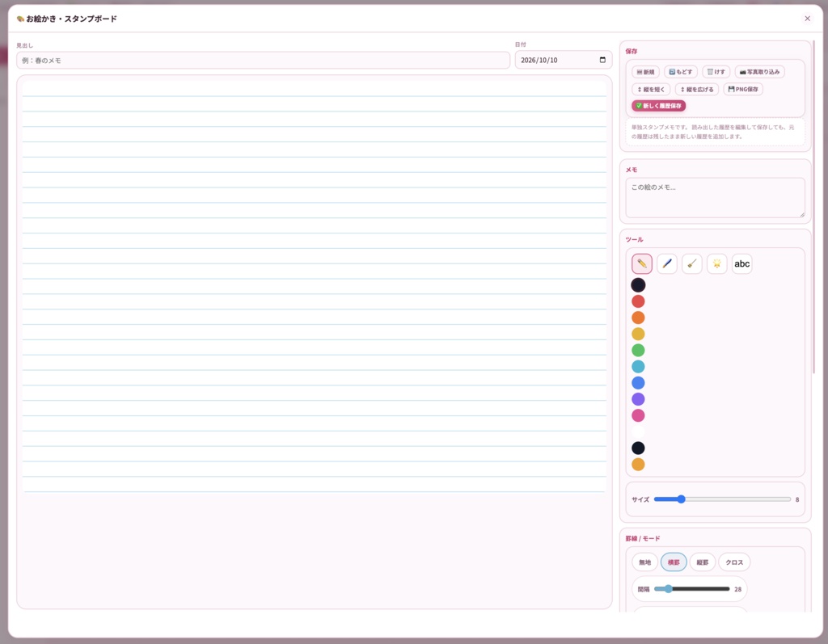Pick the orange swatch below red
Image resolution: width=828 pixels, height=644 pixels.
638,318
